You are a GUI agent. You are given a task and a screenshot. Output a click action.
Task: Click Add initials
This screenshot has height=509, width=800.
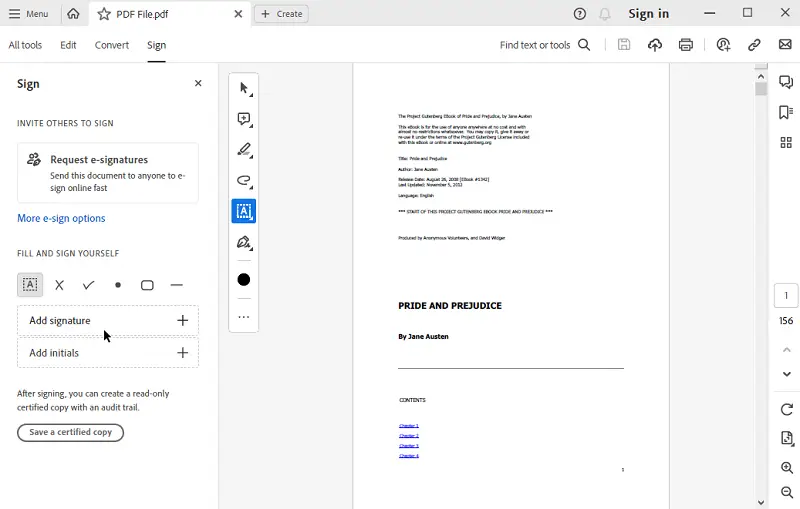pyautogui.click(x=108, y=353)
